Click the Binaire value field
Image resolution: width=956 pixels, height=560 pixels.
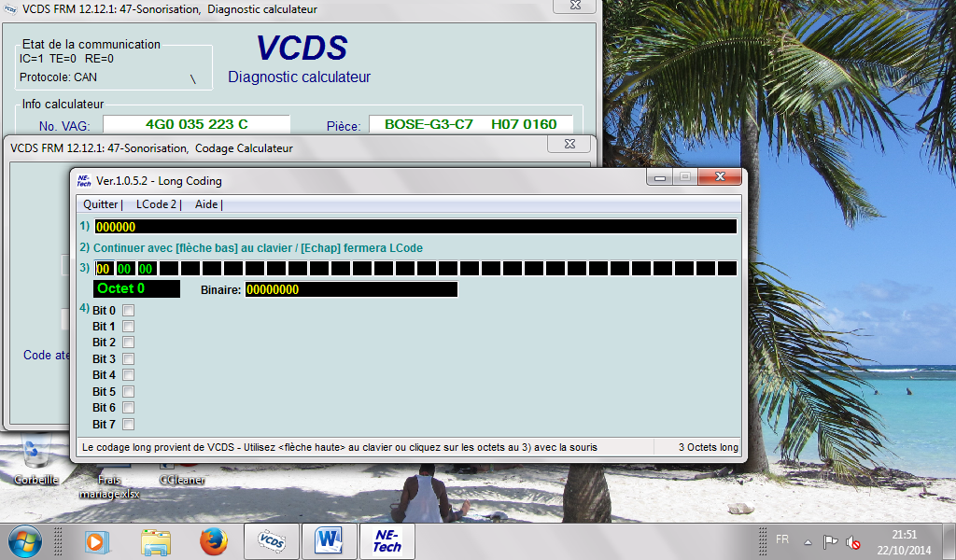click(351, 290)
